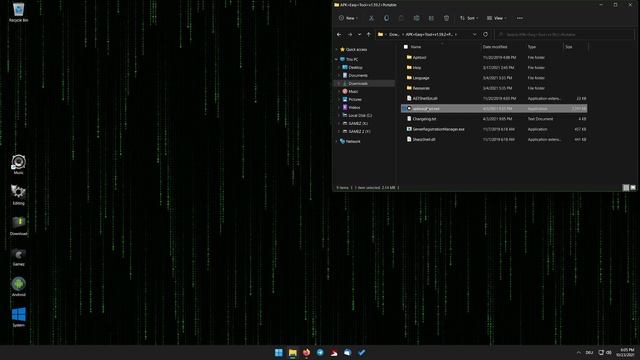Open the New item menu in File Explorer
The image size is (640, 360).
pyautogui.click(x=348, y=18)
